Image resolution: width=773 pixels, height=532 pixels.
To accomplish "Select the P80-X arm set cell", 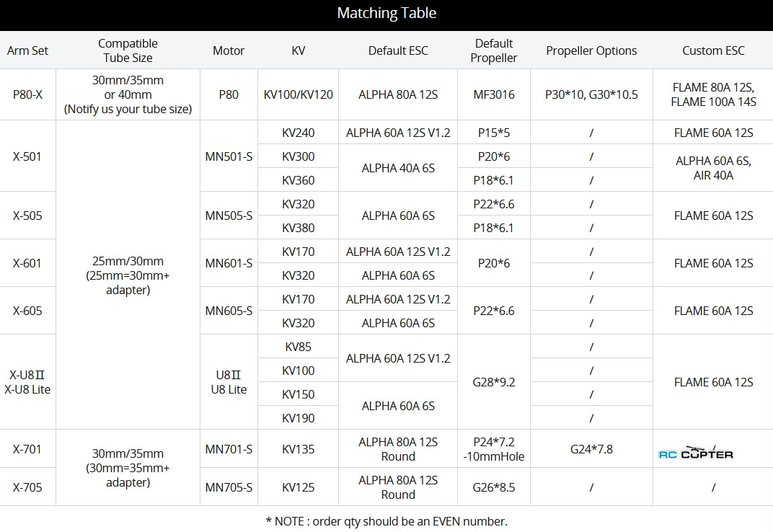I will (x=27, y=94).
